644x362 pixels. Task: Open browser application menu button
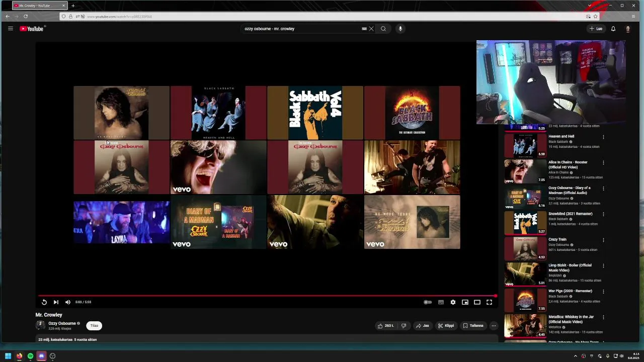pos(633,17)
